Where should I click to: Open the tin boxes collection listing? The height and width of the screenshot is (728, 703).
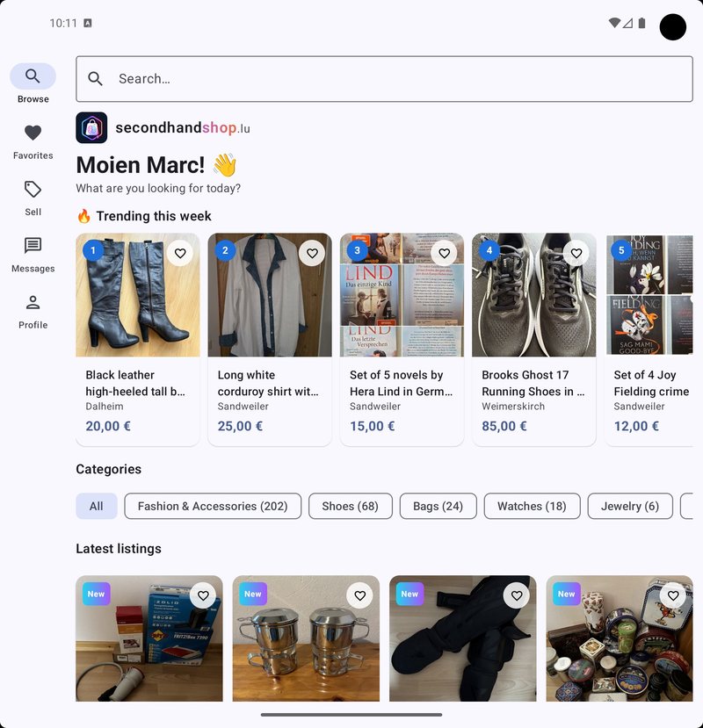point(620,638)
